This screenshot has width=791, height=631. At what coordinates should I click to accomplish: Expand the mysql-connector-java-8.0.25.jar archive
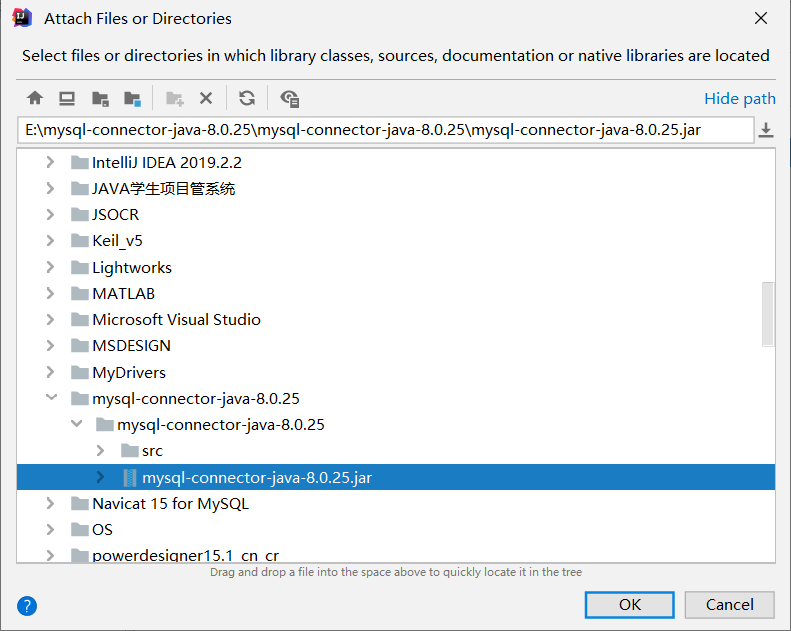coord(100,477)
